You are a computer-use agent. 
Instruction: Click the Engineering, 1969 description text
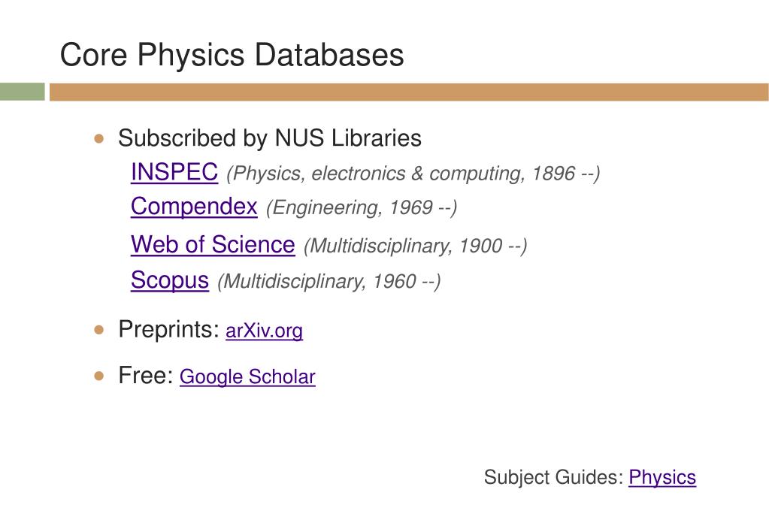[x=361, y=208]
